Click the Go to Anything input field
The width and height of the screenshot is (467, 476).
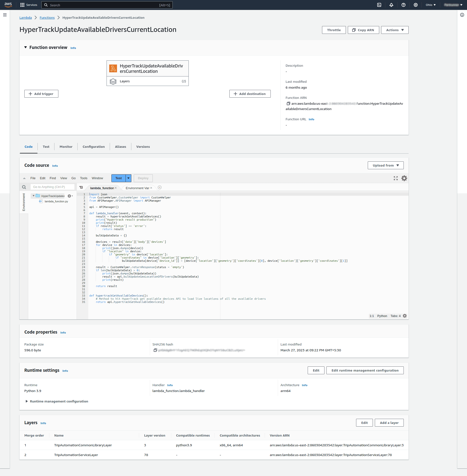click(52, 187)
